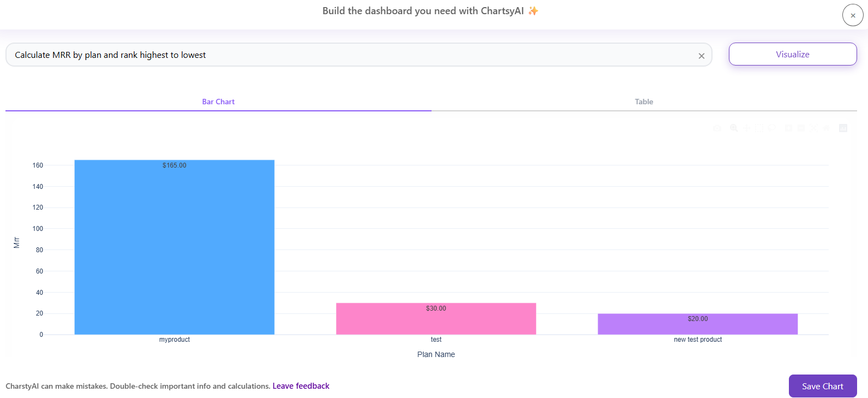This screenshot has width=868, height=398.
Task: Select the pan tool on the chart
Action: pyautogui.click(x=746, y=128)
